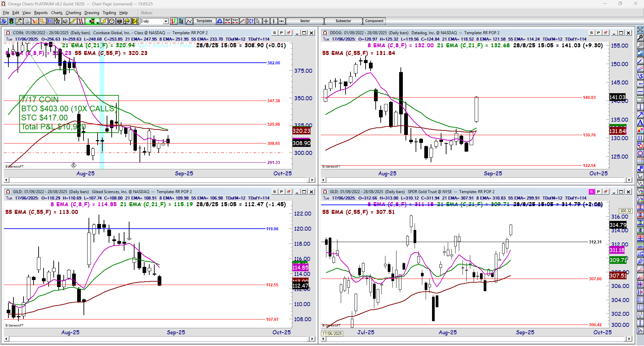Toggle the P button on GLD chart

coord(598,192)
